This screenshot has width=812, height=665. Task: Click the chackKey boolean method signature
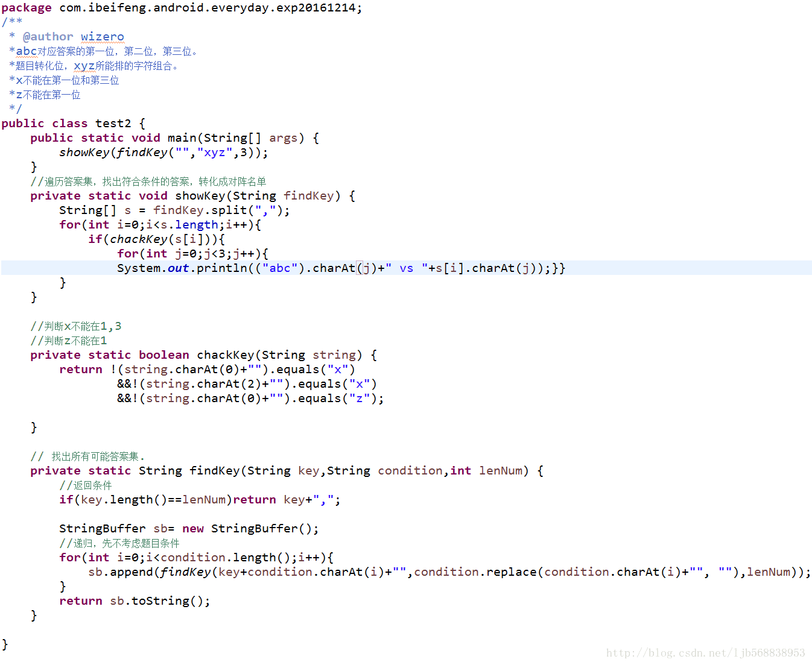click(x=204, y=355)
